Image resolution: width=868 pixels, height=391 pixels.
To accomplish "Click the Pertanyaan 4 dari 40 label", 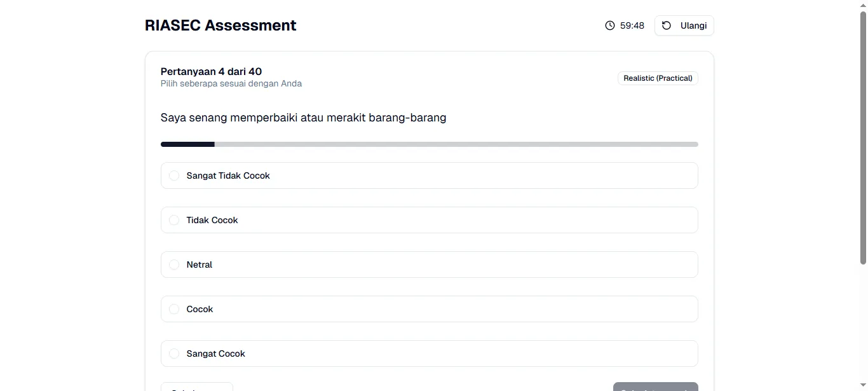I will (x=211, y=71).
